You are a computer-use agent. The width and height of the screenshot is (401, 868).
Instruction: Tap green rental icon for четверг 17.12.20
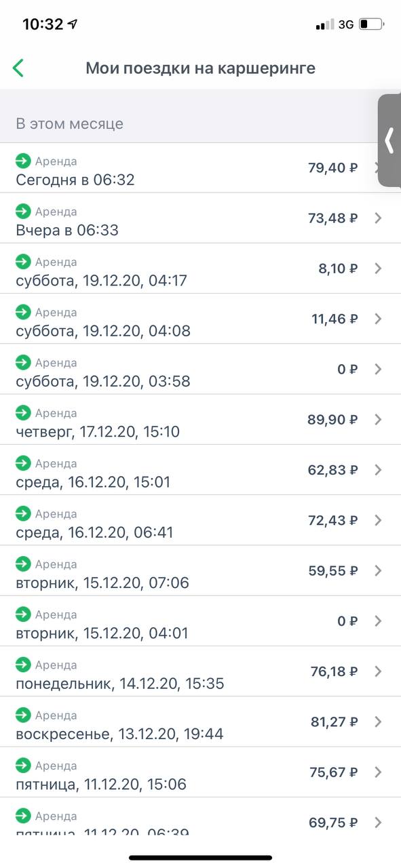(23, 412)
